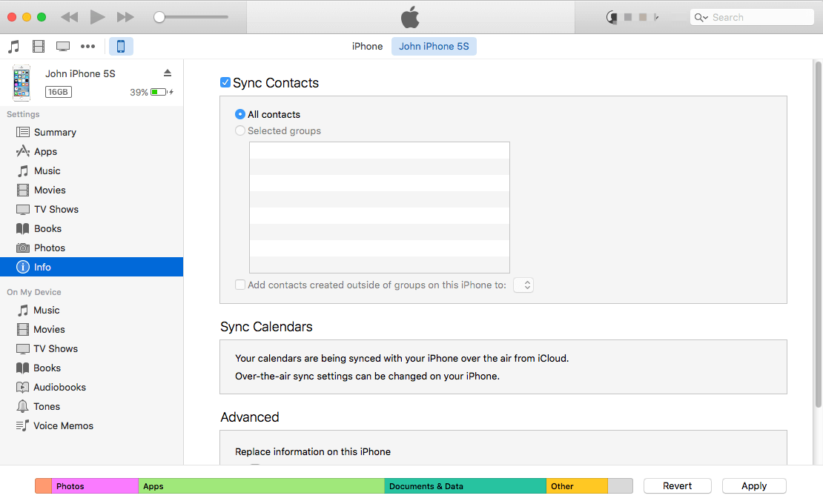Screen dimensions: 823x504
Task: Open the Music library icon in toolbar
Action: [x=14, y=47]
